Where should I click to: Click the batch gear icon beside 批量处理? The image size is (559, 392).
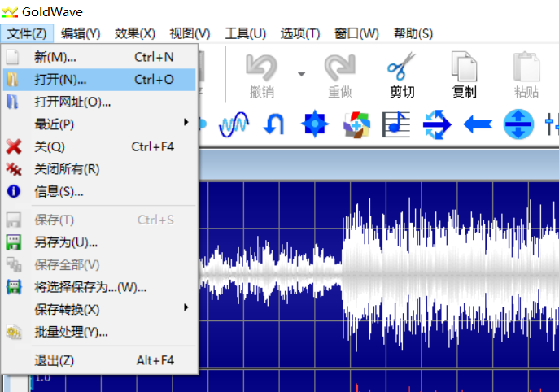coord(14,332)
